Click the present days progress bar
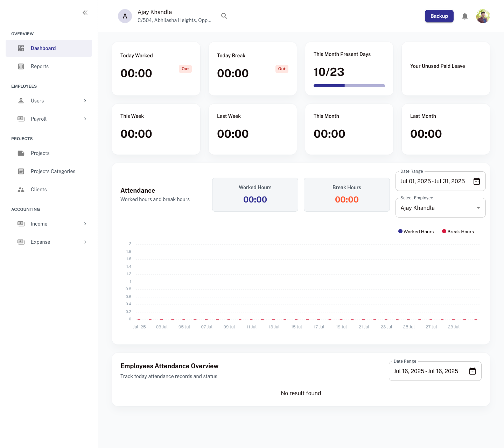504x448 pixels. [x=349, y=86]
